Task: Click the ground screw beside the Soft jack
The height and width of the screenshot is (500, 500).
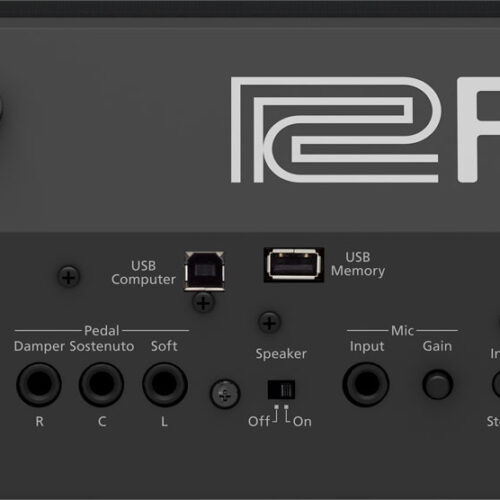Action: 225,394
